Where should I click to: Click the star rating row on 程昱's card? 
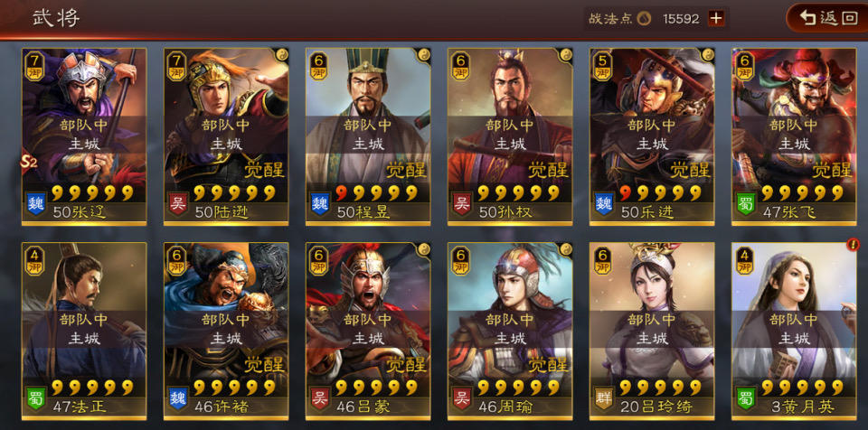point(376,192)
